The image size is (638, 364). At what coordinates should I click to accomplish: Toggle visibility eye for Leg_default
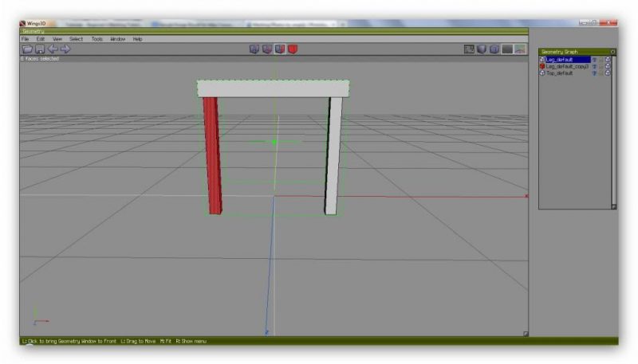(594, 60)
